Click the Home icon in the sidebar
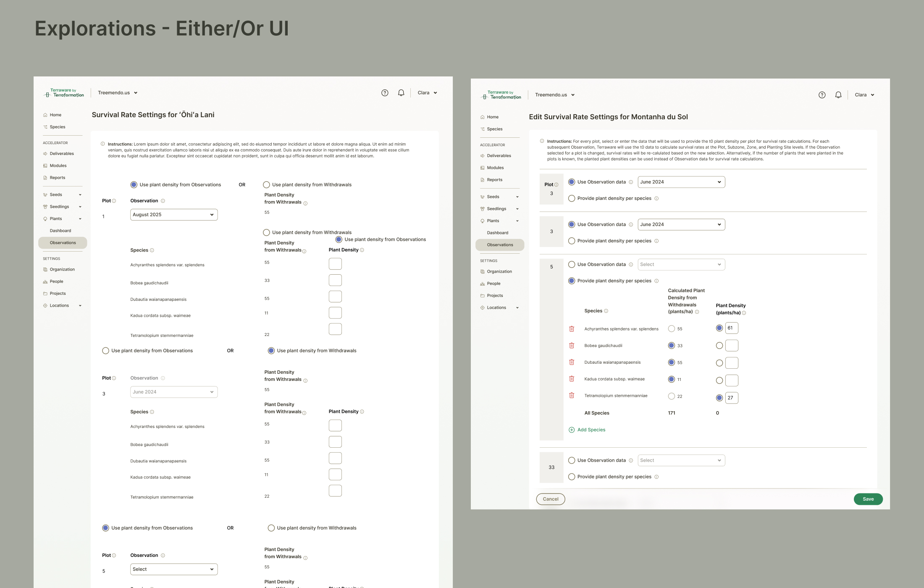This screenshot has width=924, height=588. (45, 114)
